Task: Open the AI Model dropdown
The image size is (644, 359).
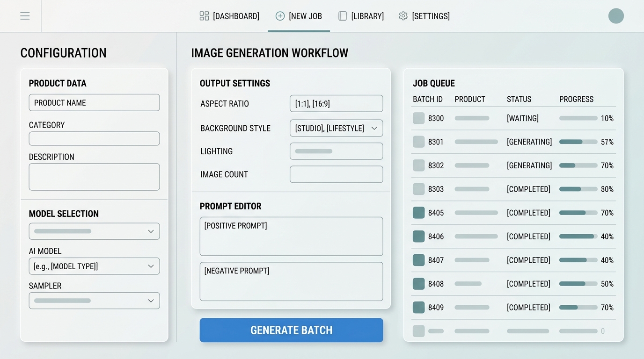Action: [x=94, y=266]
